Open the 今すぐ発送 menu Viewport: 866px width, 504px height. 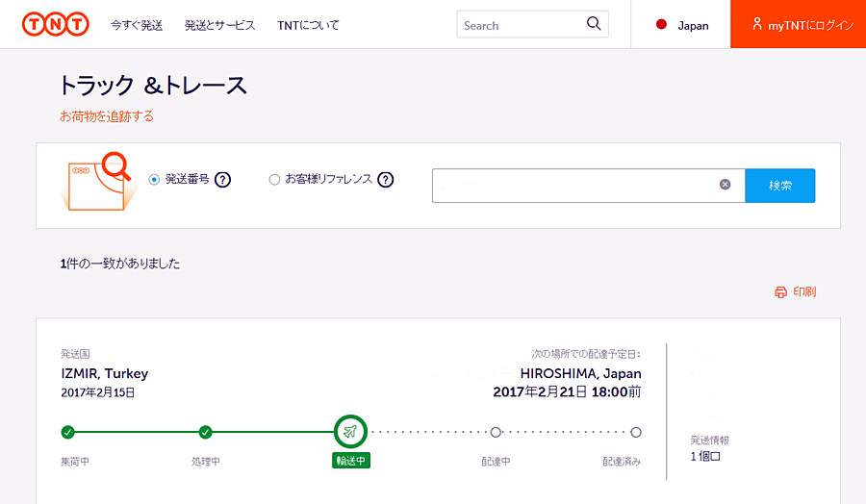tap(137, 25)
